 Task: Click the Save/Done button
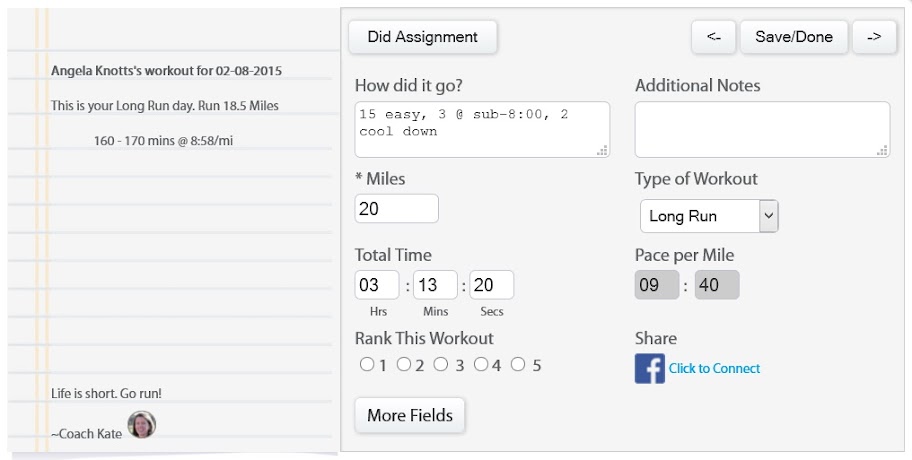[x=793, y=37]
